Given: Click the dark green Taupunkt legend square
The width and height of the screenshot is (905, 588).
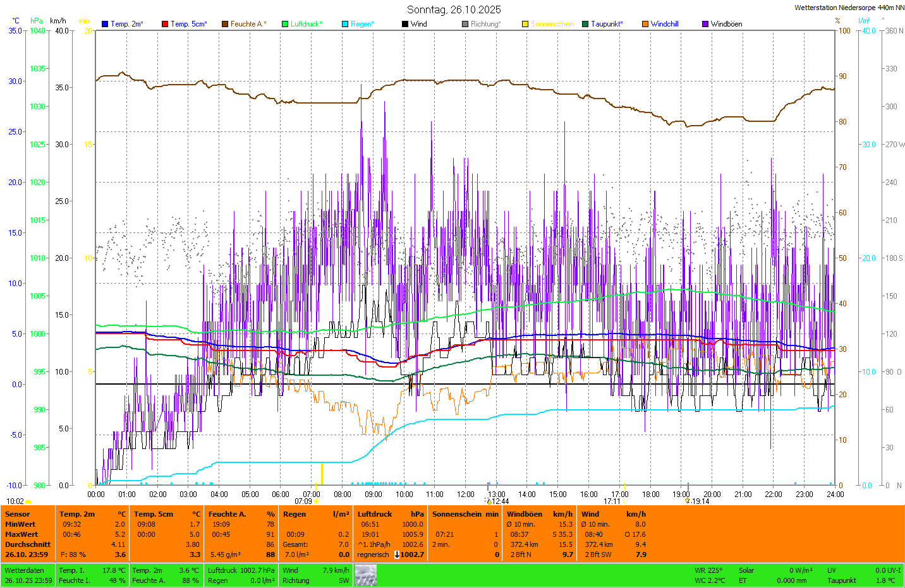Looking at the screenshot, I should [585, 24].
